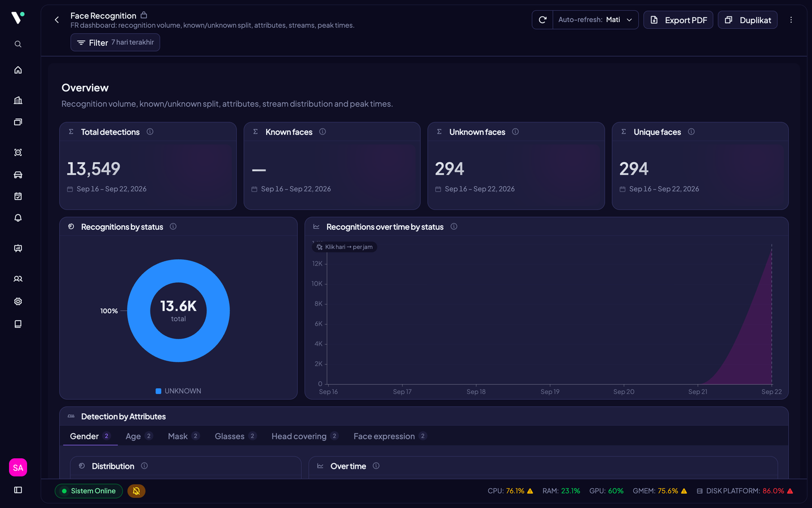The image size is (812, 508).
Task: Open the three-dot more options menu
Action: (791, 20)
